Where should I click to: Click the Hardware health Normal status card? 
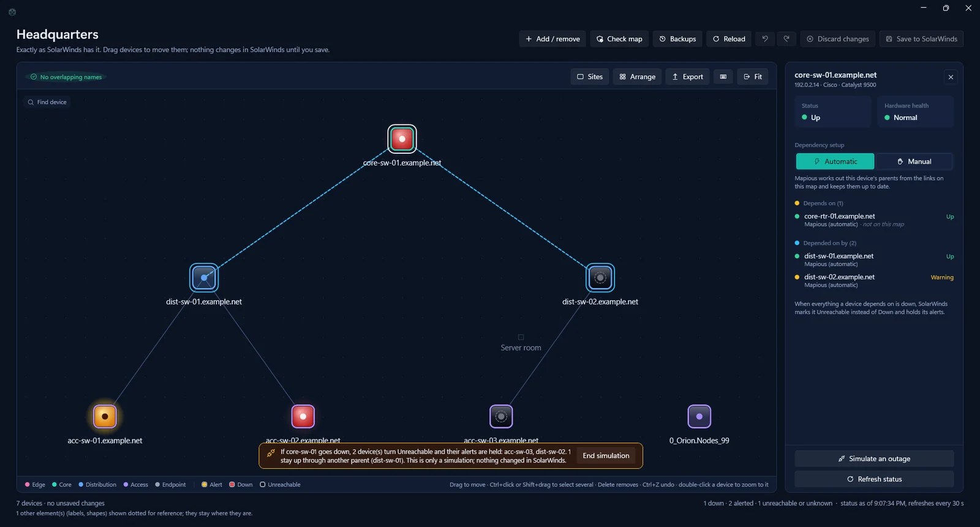point(915,112)
